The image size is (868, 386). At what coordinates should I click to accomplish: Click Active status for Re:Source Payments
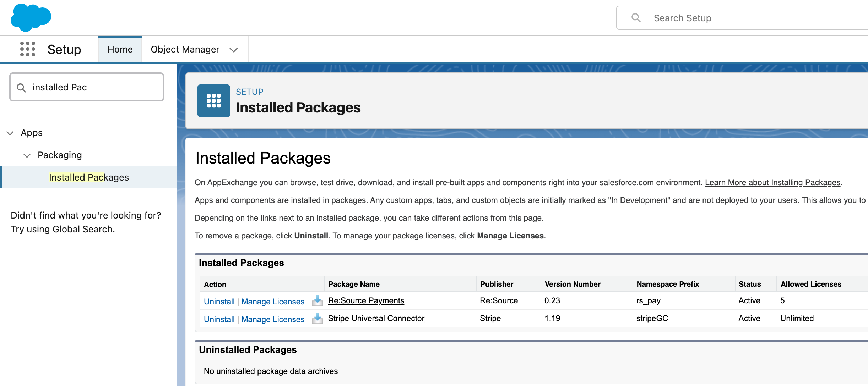(749, 300)
